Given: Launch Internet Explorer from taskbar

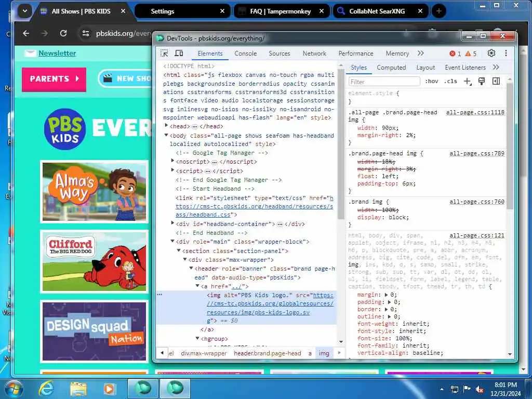Looking at the screenshot, I should coord(46,389).
